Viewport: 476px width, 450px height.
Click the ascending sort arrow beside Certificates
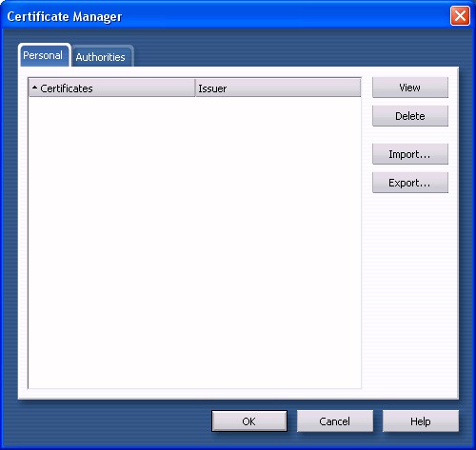tap(34, 88)
